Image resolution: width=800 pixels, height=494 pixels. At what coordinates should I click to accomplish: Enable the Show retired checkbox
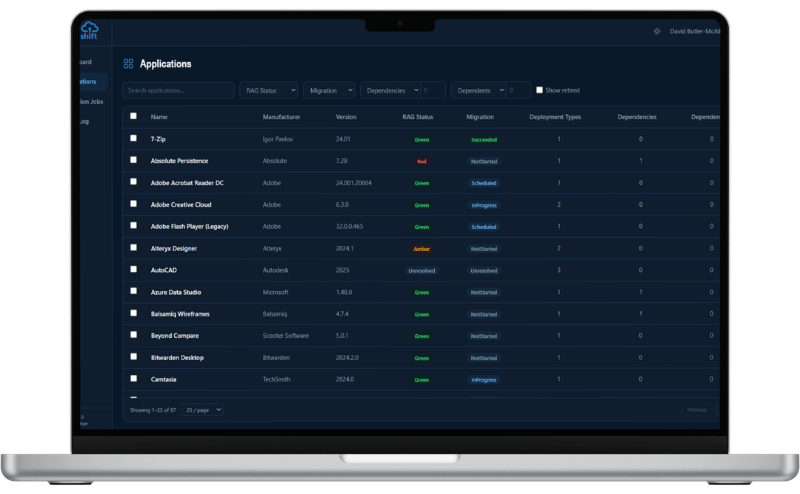click(x=540, y=90)
